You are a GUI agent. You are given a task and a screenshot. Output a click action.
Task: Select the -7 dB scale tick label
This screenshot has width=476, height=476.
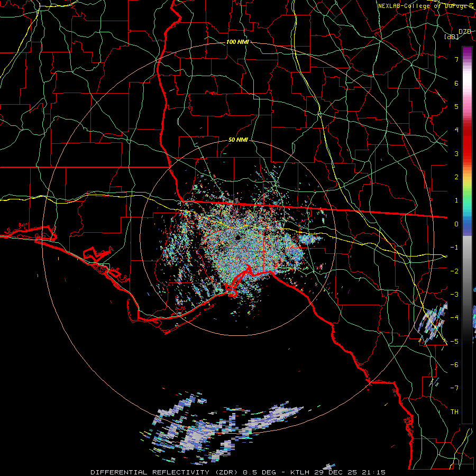coord(454,388)
